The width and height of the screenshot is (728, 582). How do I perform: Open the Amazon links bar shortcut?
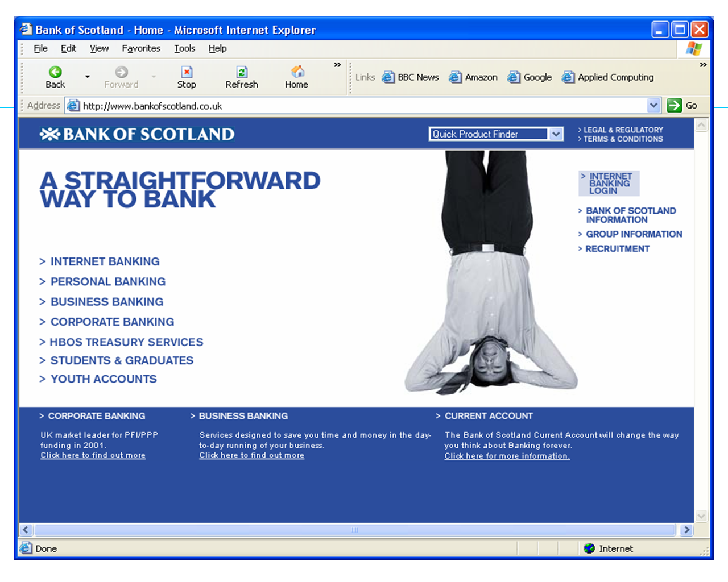coord(473,77)
